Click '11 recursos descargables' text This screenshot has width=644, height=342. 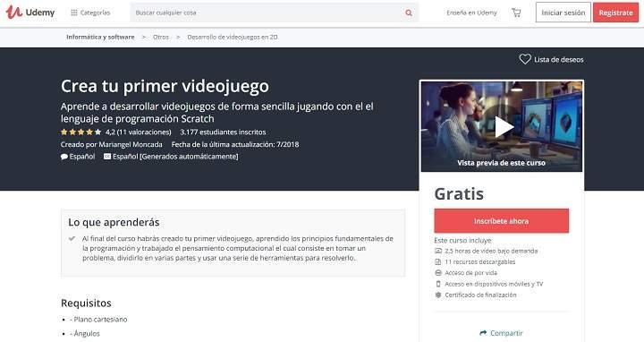[480, 261]
